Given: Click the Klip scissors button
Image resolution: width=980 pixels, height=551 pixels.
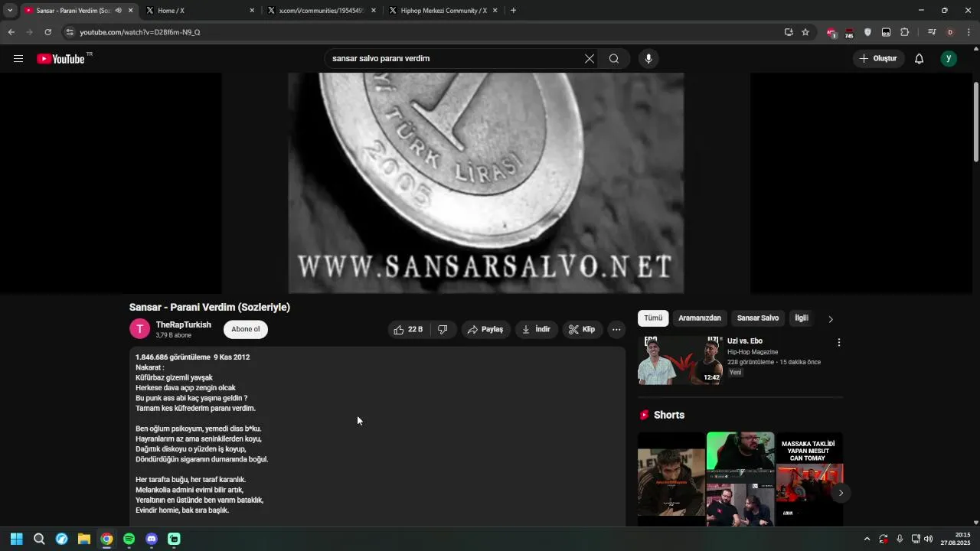Looking at the screenshot, I should click(x=583, y=330).
